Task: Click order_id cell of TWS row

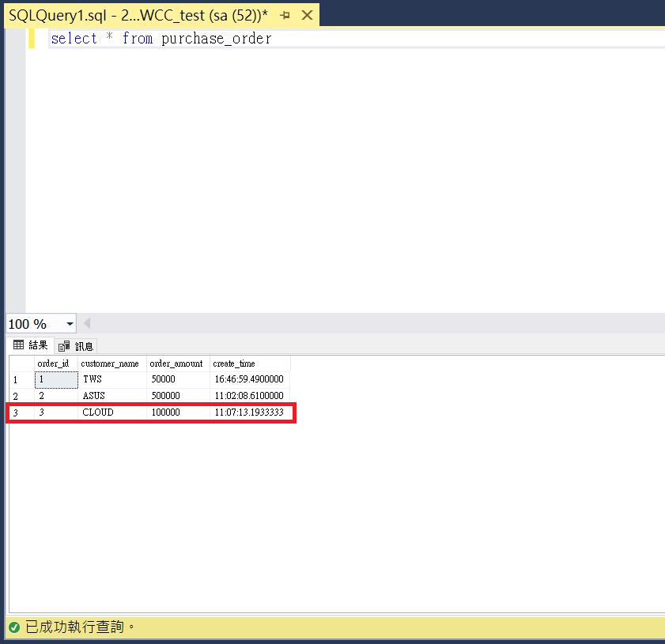Action: click(56, 379)
